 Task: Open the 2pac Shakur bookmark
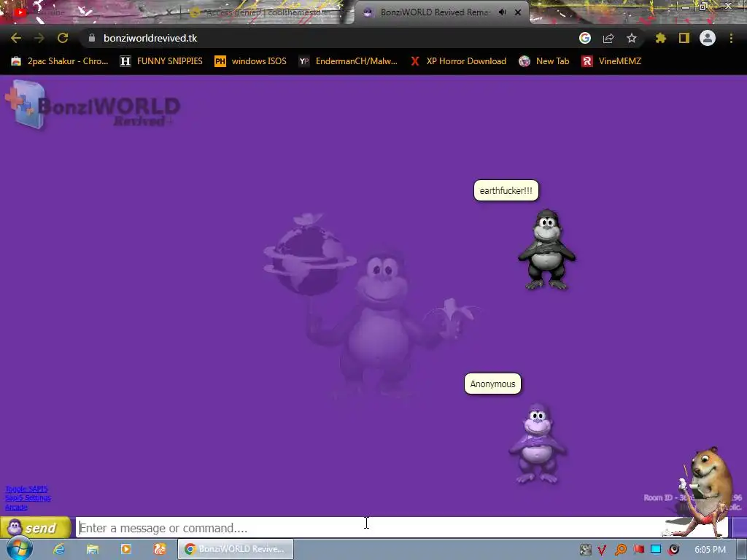coord(60,61)
